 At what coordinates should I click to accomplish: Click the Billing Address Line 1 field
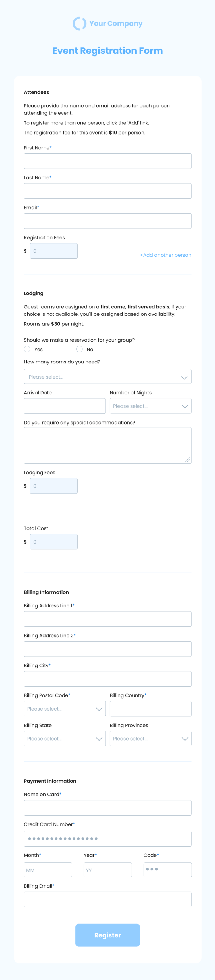[x=108, y=619]
